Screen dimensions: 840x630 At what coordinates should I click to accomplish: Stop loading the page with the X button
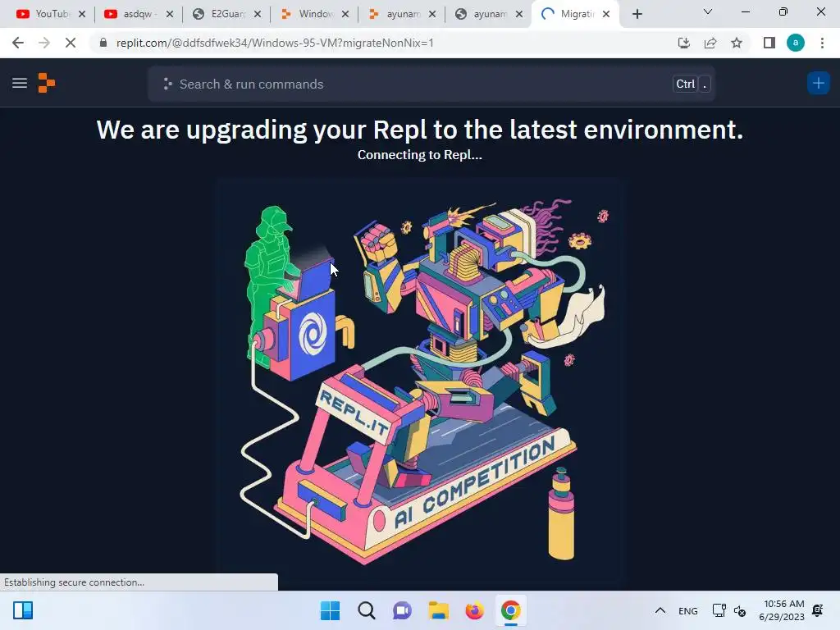[x=71, y=43]
